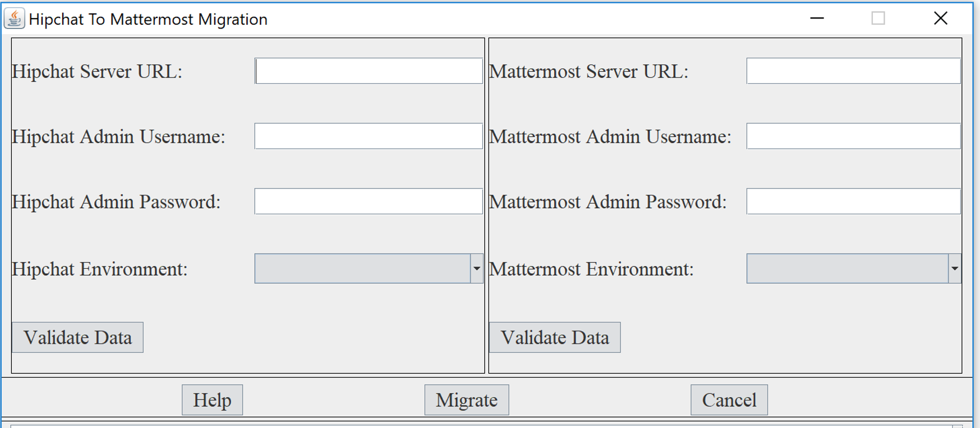Click the 'Mattermost Admin Password:' label

[x=608, y=202]
